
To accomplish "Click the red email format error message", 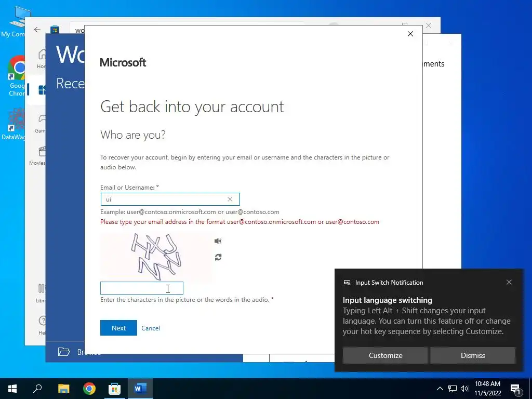I will (x=240, y=222).
